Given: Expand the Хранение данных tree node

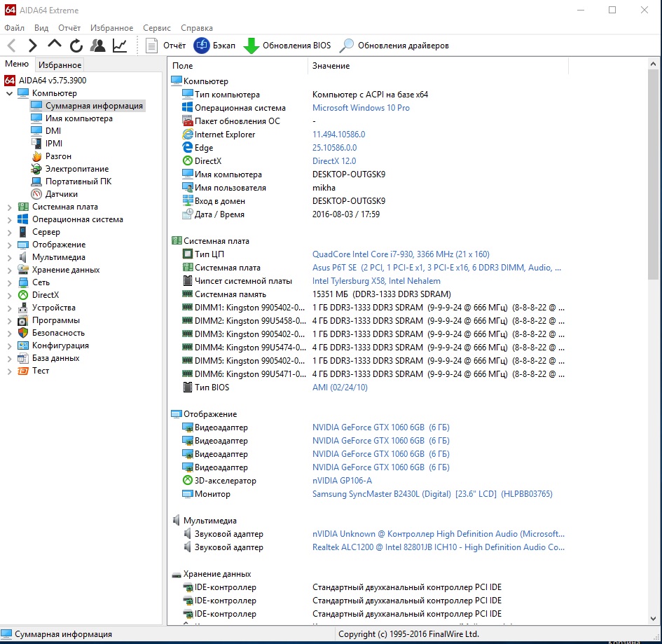Looking at the screenshot, I should [9, 270].
